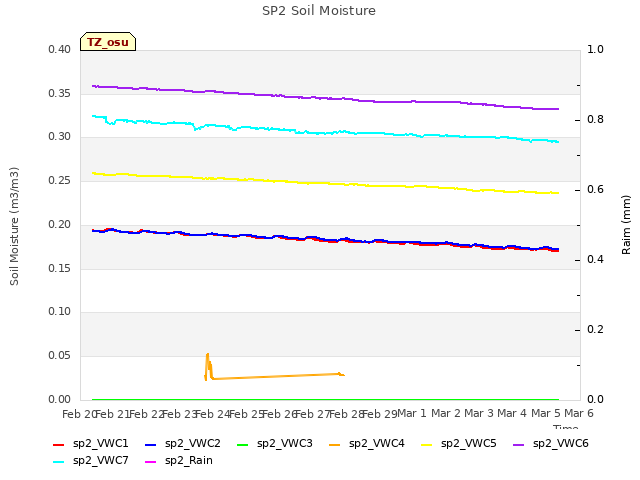Click the 0.4 right axis tick label
Viewport: 640px width, 480px height.
[595, 260]
